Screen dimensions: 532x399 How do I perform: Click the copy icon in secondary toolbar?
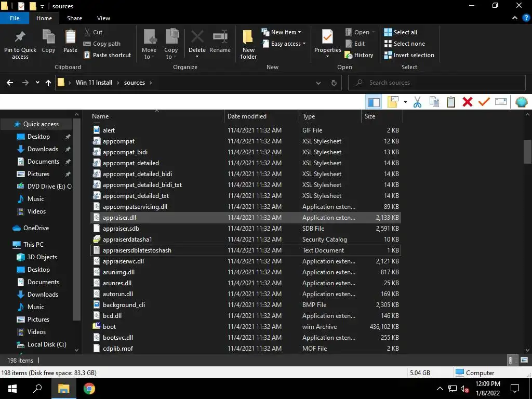tap(434, 102)
